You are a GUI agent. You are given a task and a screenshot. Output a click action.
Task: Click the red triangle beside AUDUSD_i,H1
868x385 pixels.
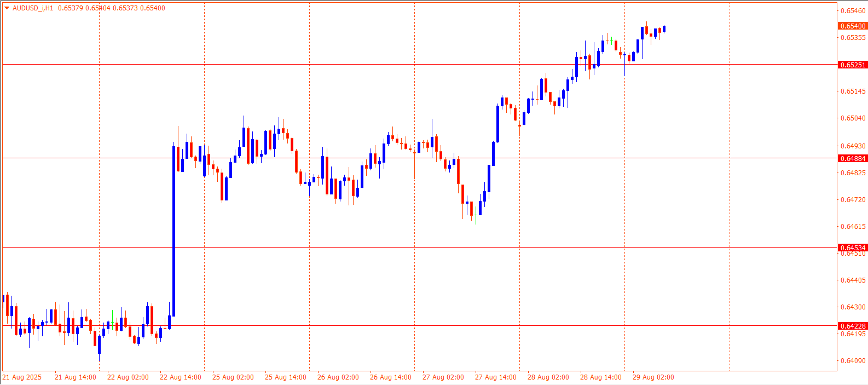click(x=7, y=8)
